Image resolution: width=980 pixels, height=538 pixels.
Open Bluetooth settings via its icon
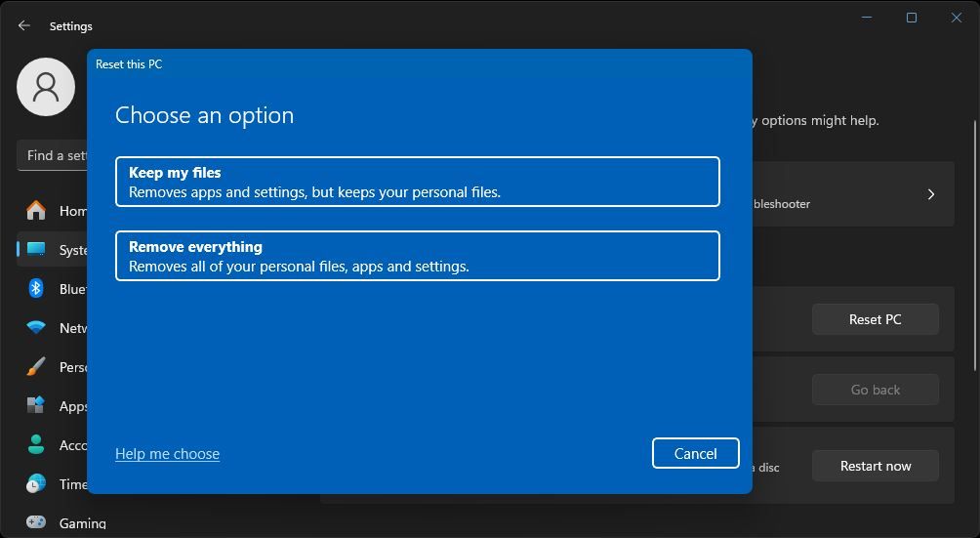(36, 288)
